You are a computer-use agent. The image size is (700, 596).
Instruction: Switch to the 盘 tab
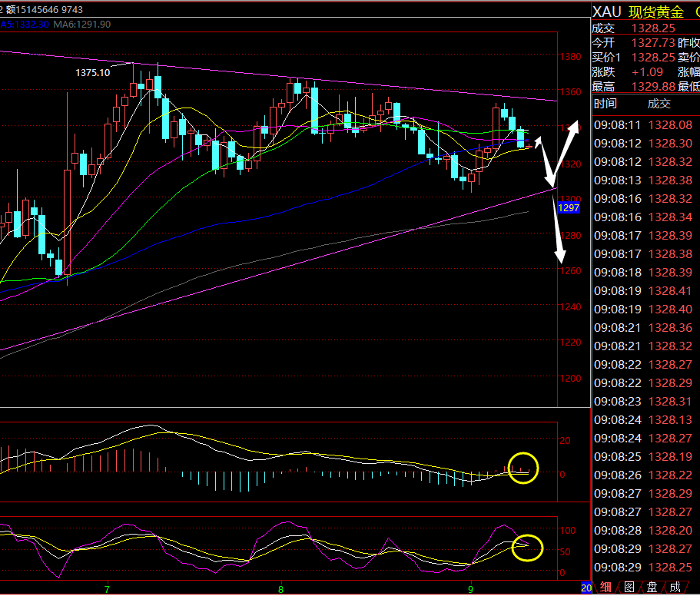(x=652, y=588)
